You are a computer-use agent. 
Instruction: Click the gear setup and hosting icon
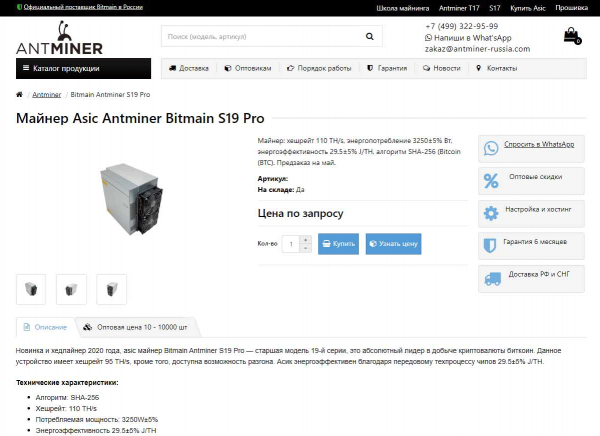(491, 213)
